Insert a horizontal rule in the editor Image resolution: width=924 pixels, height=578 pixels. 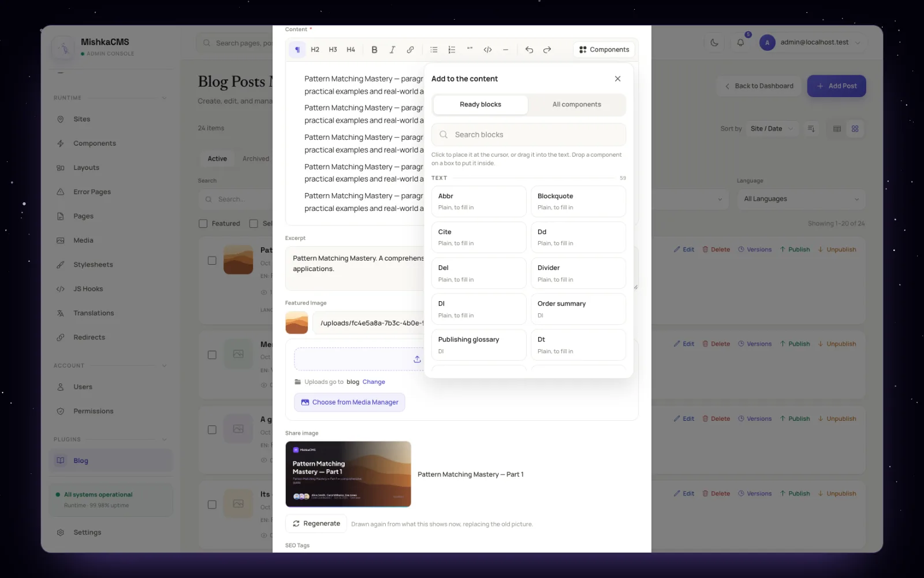coord(505,50)
